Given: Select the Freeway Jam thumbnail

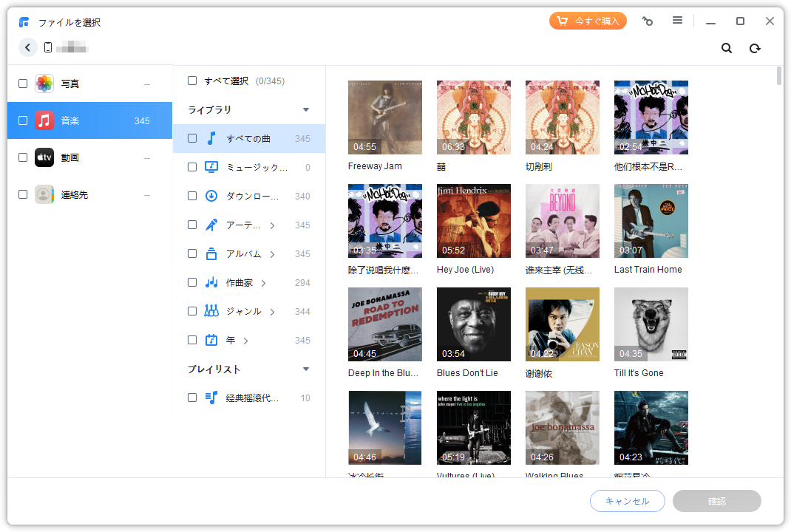Looking at the screenshot, I should pos(385,117).
